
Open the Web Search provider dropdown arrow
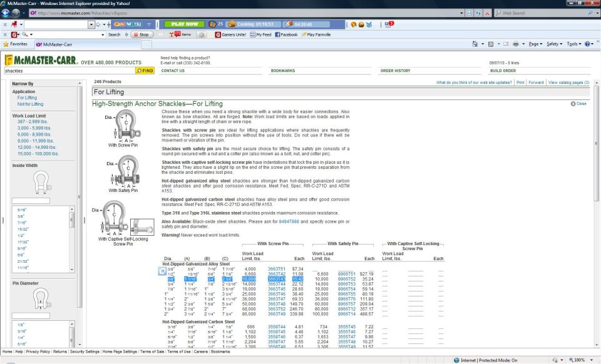coord(597,13)
